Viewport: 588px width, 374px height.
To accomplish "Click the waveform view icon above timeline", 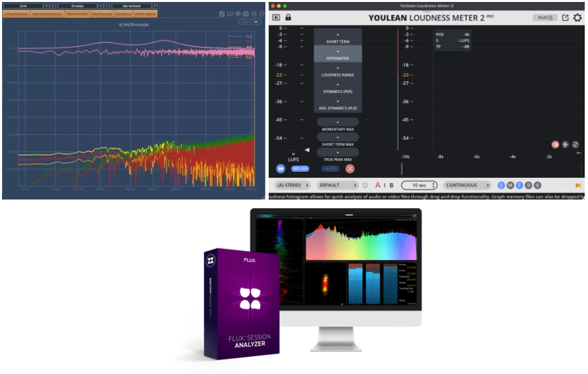I will coord(565,144).
